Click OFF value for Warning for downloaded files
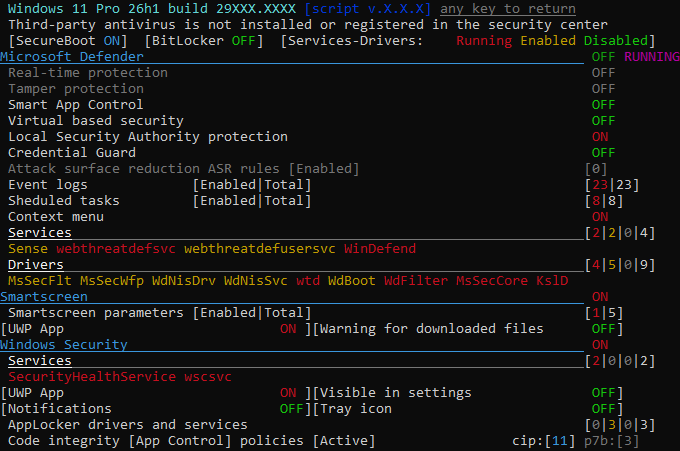 (x=603, y=329)
